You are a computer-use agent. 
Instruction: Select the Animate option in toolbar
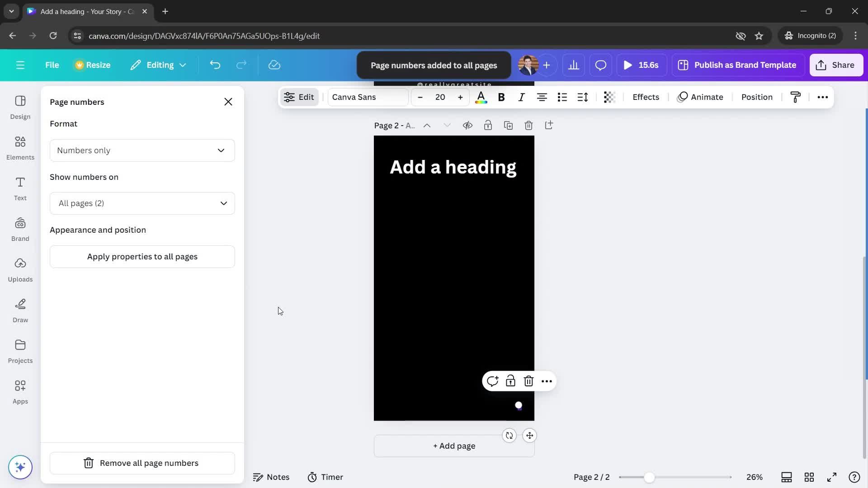click(x=707, y=97)
